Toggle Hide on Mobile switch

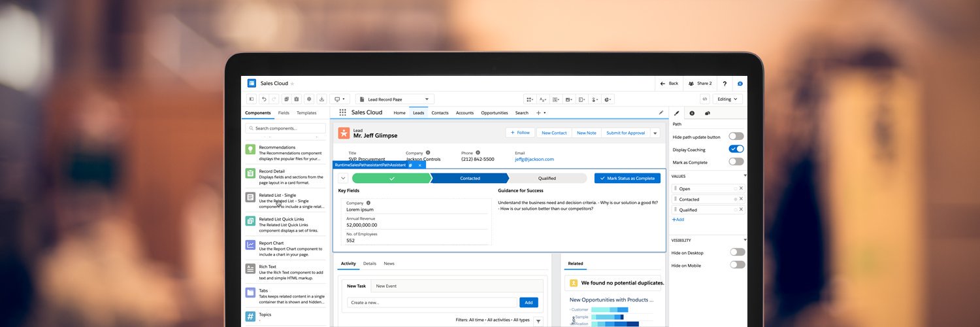point(738,265)
